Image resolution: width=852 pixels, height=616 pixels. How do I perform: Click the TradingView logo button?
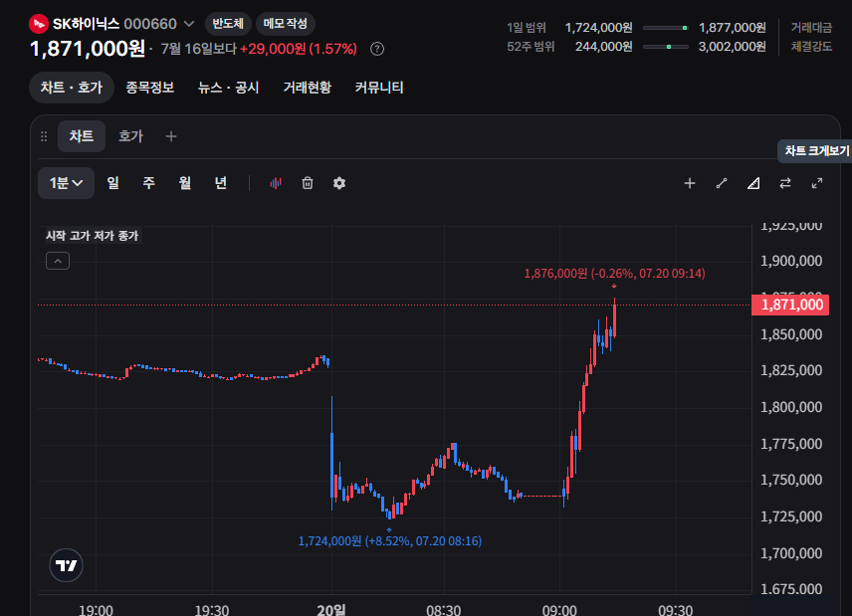pyautogui.click(x=67, y=565)
